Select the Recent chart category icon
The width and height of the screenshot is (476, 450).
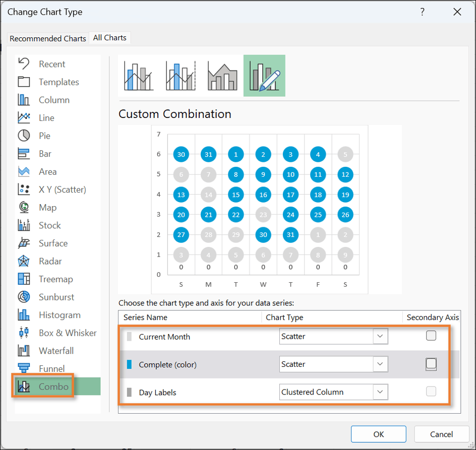pos(24,64)
